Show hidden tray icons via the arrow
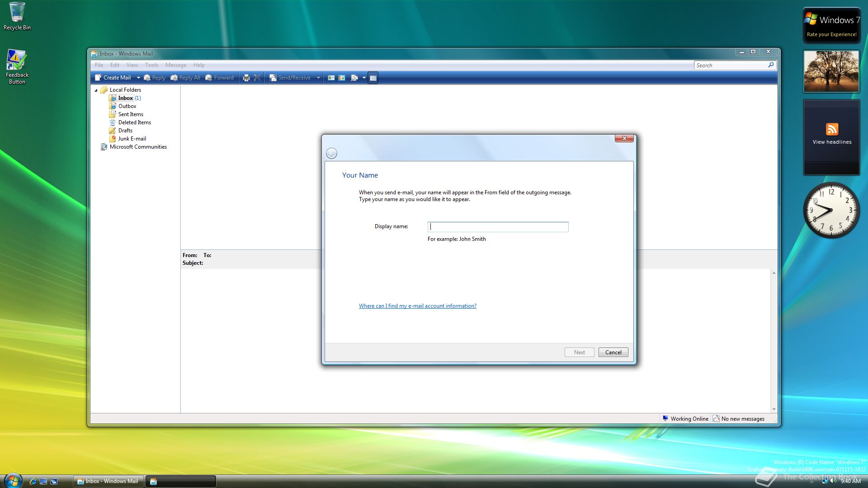The width and height of the screenshot is (868, 488). click(811, 481)
